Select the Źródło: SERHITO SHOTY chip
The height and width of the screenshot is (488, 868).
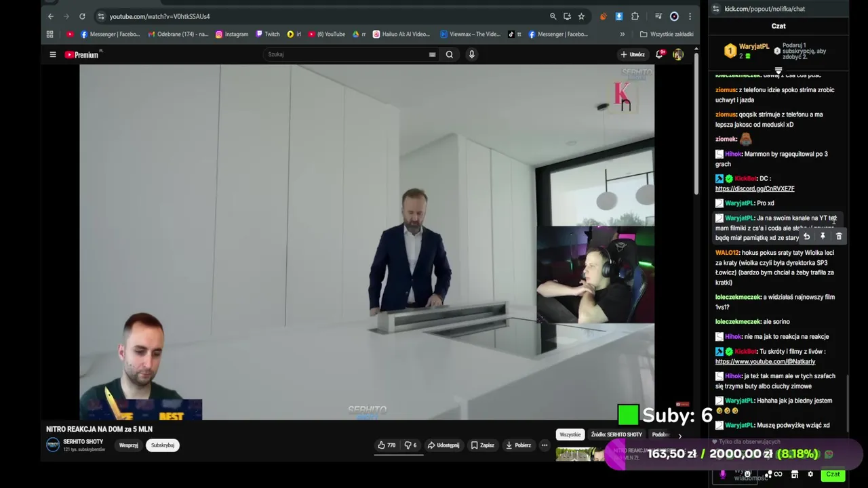click(616, 434)
